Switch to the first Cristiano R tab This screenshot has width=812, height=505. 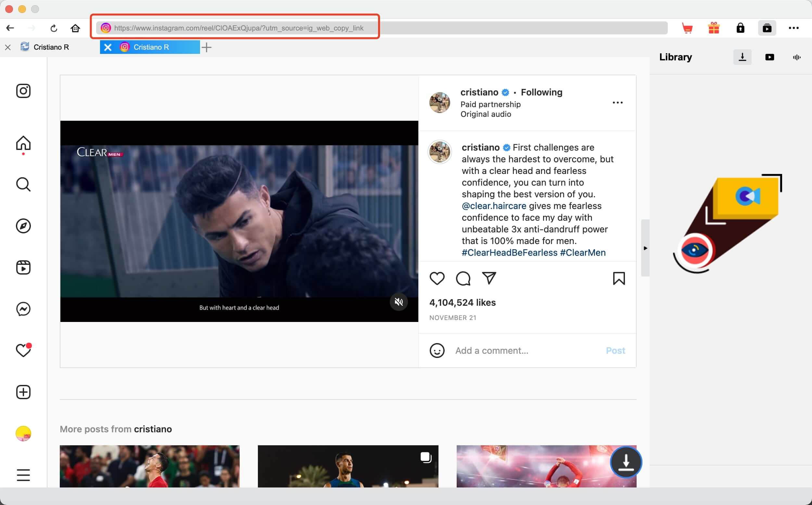point(51,47)
